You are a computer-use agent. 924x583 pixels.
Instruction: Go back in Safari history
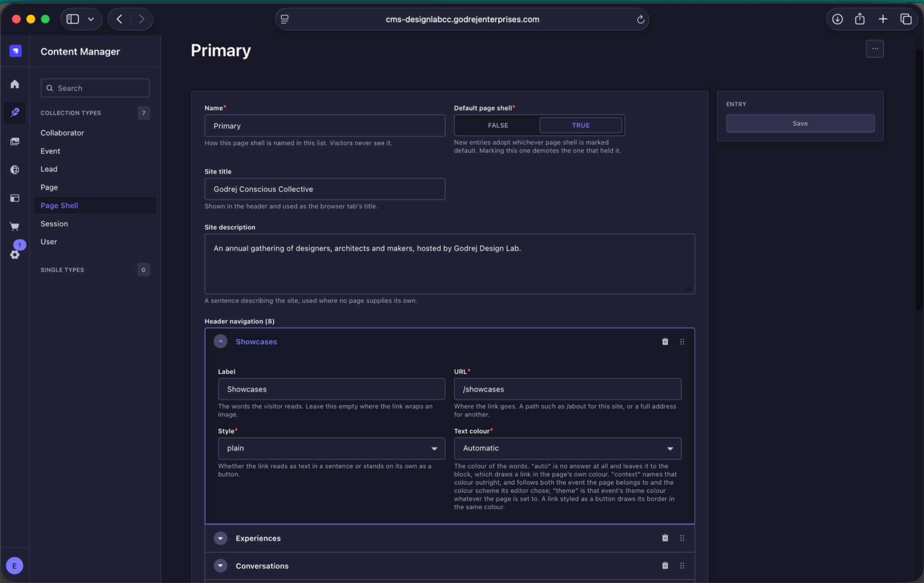click(119, 19)
